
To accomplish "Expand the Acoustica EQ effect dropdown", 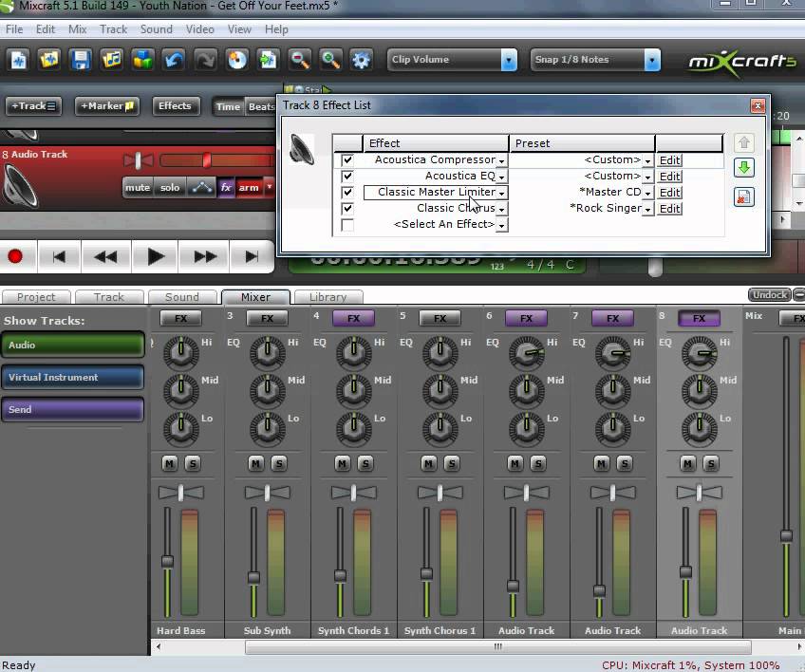I will pyautogui.click(x=502, y=177).
